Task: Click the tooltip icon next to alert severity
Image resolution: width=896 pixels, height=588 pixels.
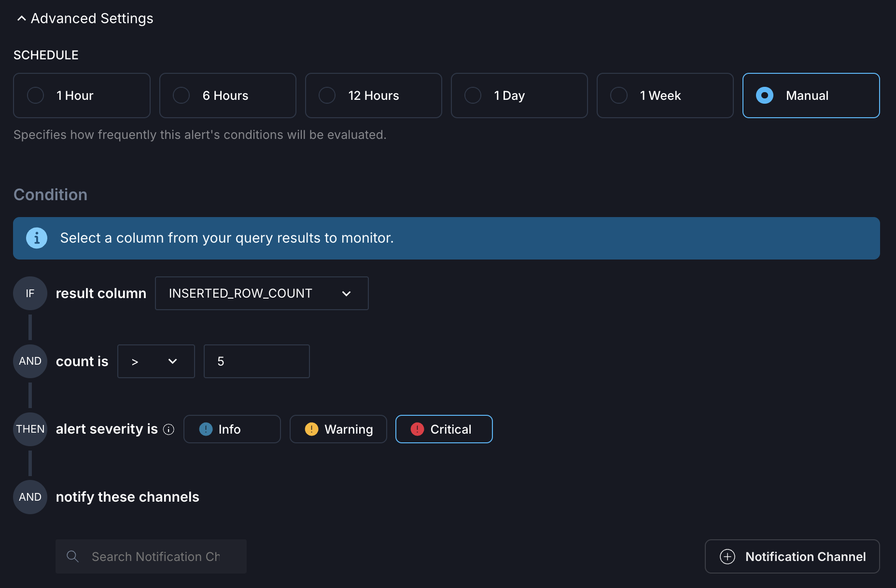Action: tap(168, 429)
